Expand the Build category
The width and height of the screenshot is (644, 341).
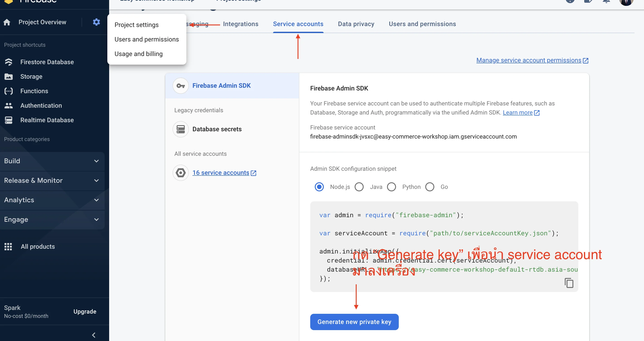pos(52,161)
